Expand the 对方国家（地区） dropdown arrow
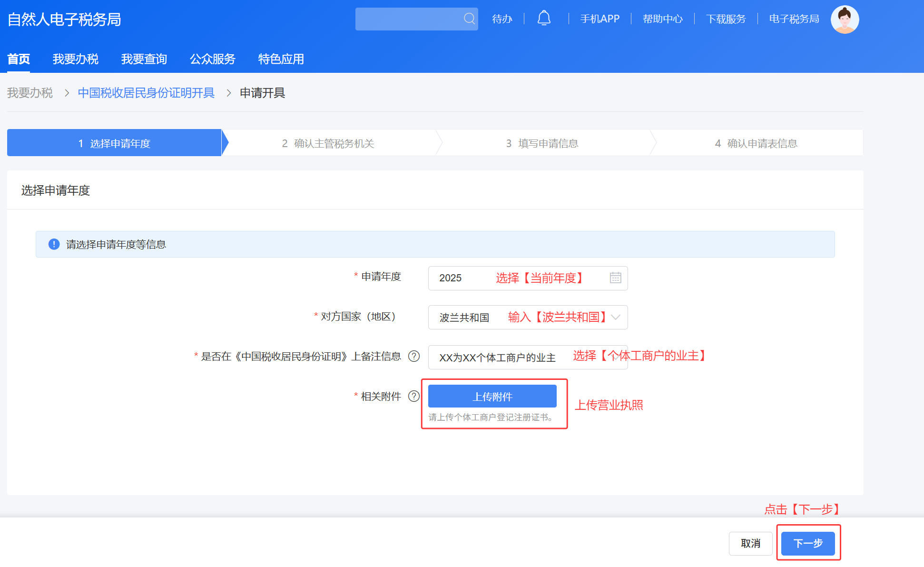The image size is (924, 567). point(616,317)
